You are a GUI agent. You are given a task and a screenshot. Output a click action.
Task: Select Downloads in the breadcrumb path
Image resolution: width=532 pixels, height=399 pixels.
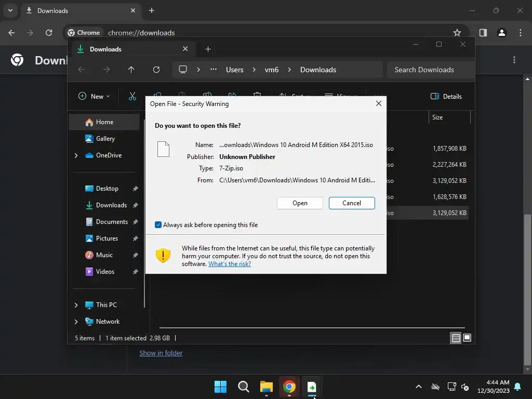[318, 70]
